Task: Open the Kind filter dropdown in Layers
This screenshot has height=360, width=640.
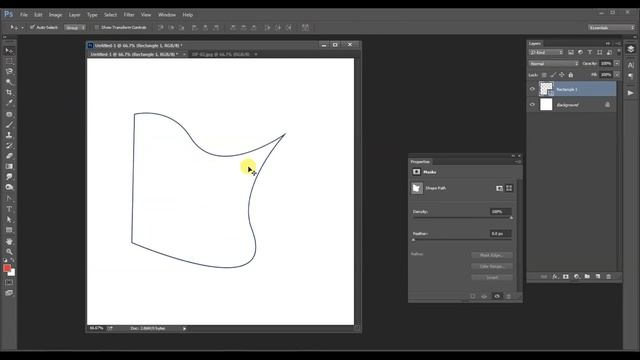Action: coord(546,52)
